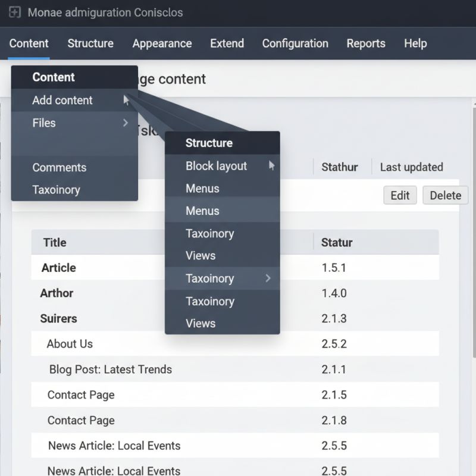Choose Comments in the Content dropdown
Image resolution: width=476 pixels, height=476 pixels.
point(74,167)
